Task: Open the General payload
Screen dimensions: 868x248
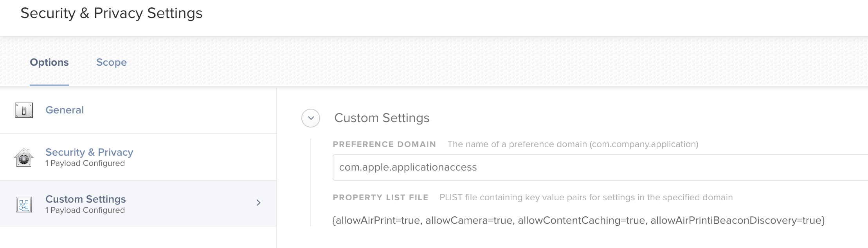Action: pos(138,110)
